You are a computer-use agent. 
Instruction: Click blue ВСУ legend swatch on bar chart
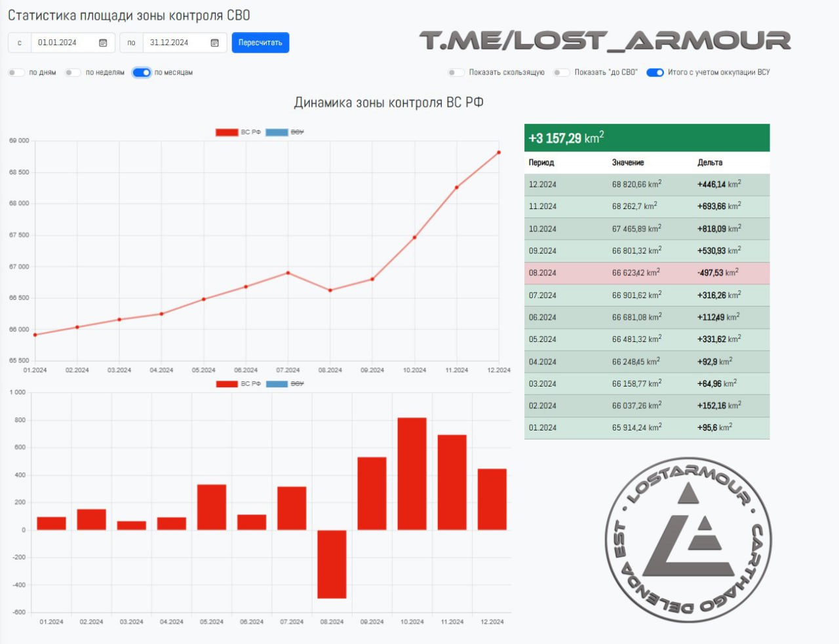277,384
